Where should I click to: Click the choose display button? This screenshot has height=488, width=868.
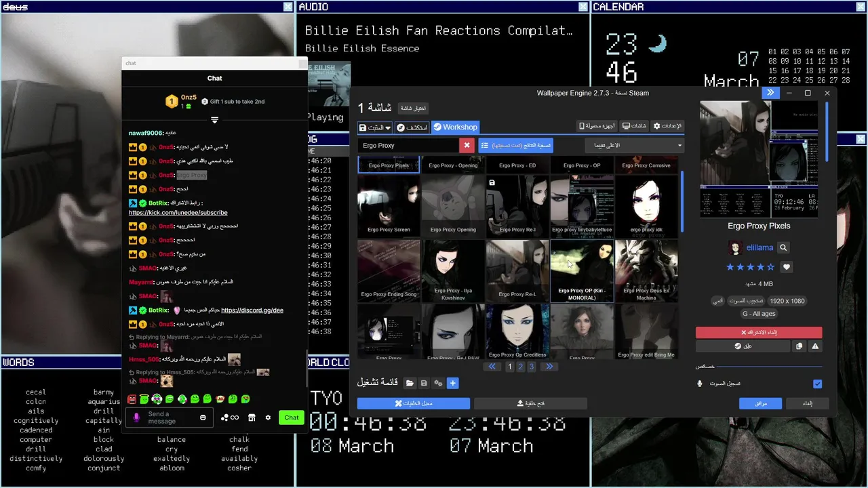tap(412, 108)
